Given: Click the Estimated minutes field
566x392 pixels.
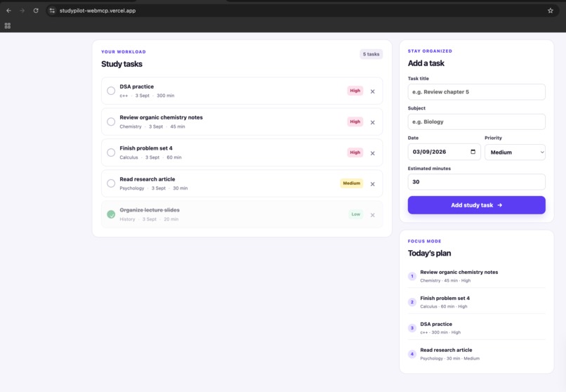Looking at the screenshot, I should (477, 181).
